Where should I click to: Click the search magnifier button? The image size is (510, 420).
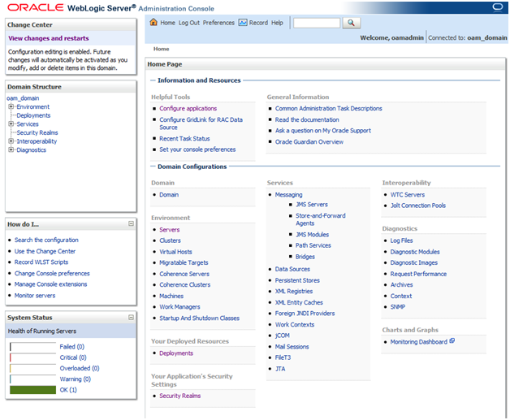[351, 23]
